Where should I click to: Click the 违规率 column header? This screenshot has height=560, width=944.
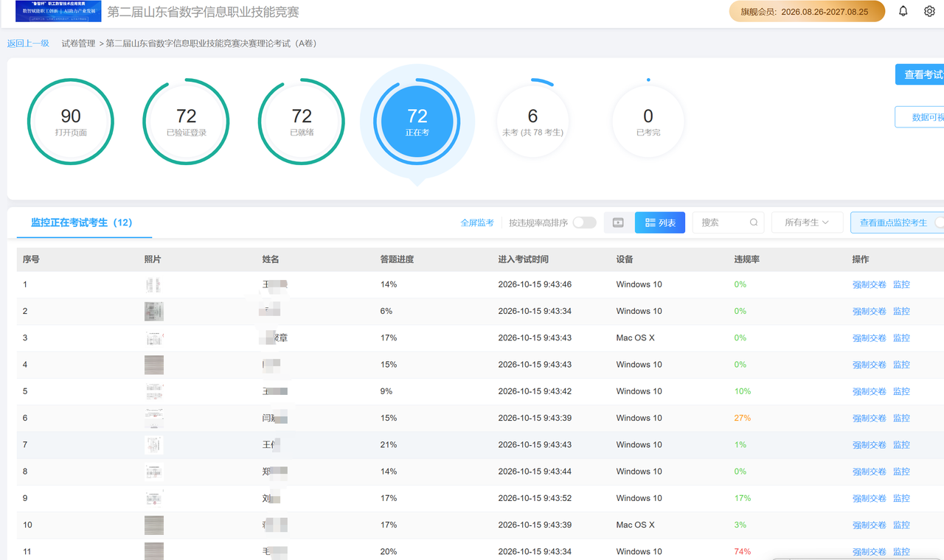click(x=747, y=259)
